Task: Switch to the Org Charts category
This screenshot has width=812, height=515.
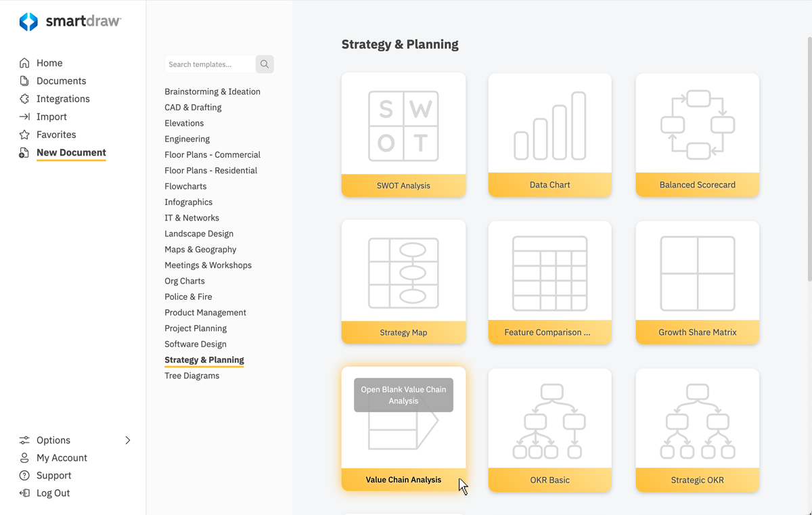Action: point(184,281)
